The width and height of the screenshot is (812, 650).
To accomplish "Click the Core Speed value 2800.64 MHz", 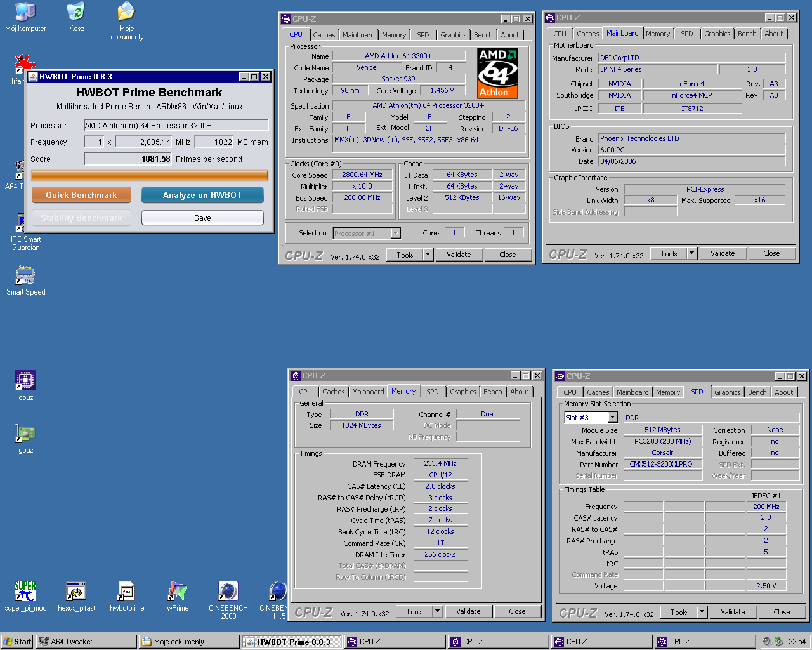I will point(362,175).
